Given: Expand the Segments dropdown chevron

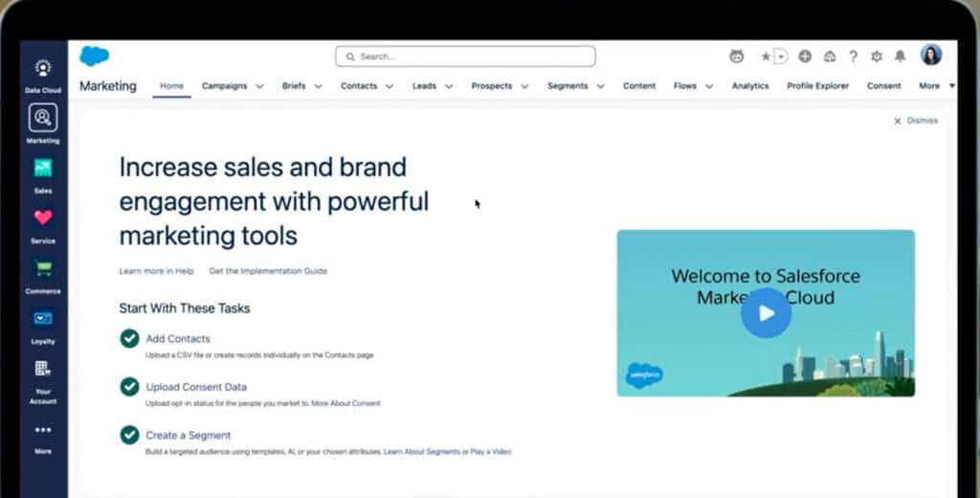Looking at the screenshot, I should (601, 86).
